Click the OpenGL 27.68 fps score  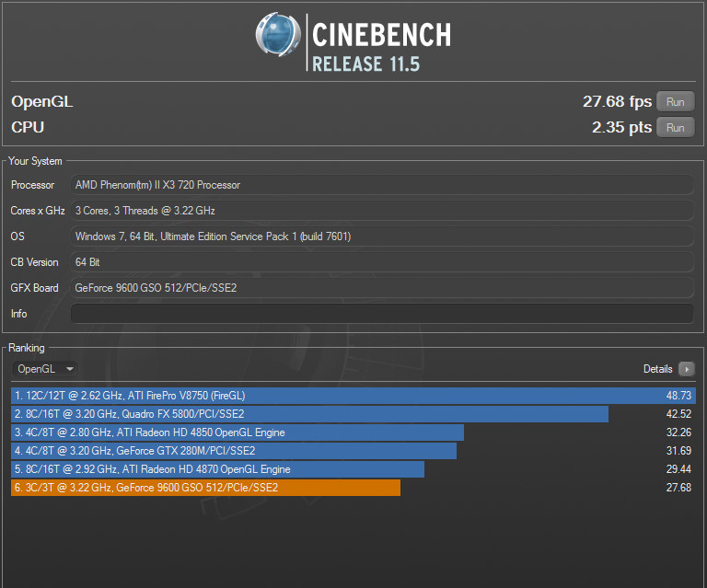click(616, 102)
